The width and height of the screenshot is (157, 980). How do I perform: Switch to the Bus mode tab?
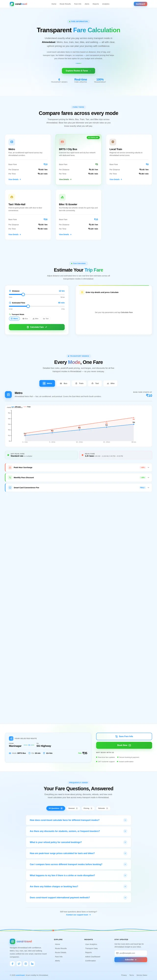pos(64,383)
